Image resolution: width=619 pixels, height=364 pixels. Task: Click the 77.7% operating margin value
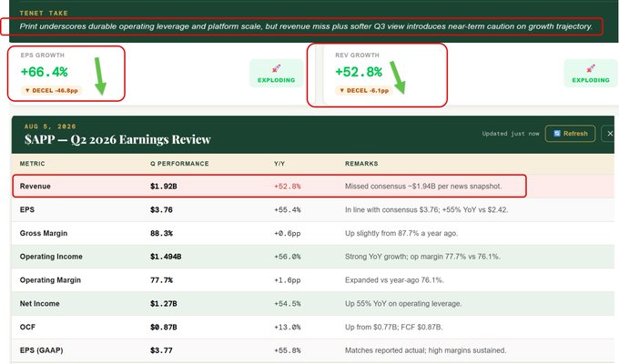click(161, 280)
